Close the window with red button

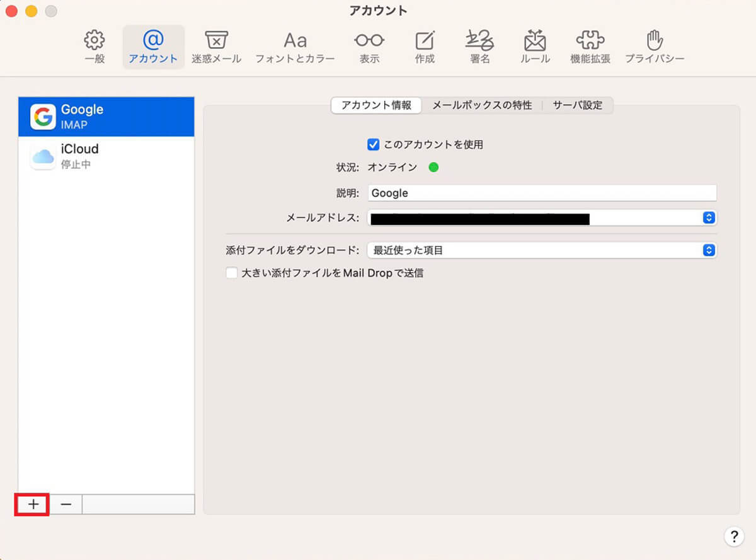tap(11, 11)
